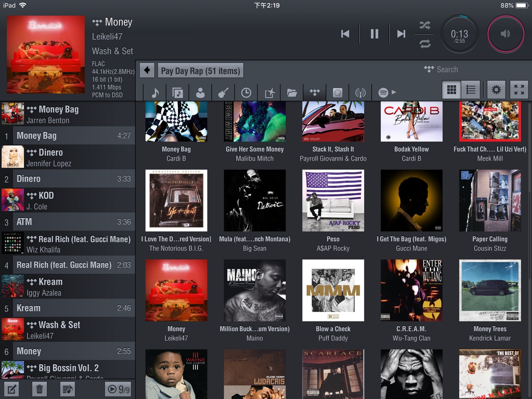Open the Ludacris Release Therapy cover

pyautogui.click(x=255, y=374)
